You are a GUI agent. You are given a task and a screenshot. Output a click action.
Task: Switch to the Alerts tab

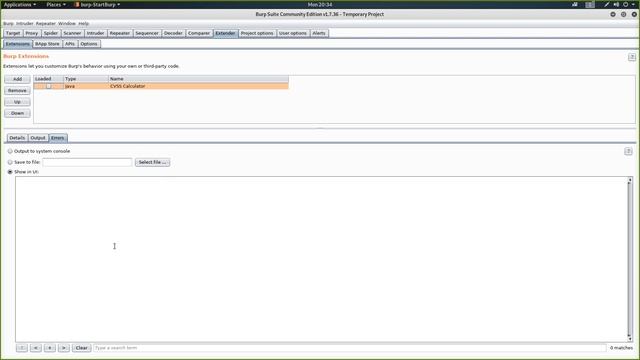(x=319, y=33)
